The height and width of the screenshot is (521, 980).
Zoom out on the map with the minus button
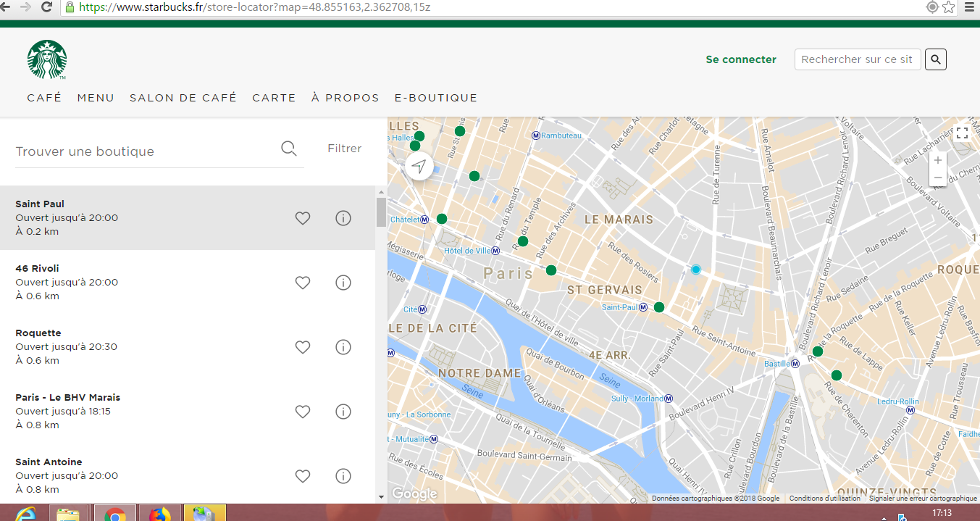(x=938, y=178)
